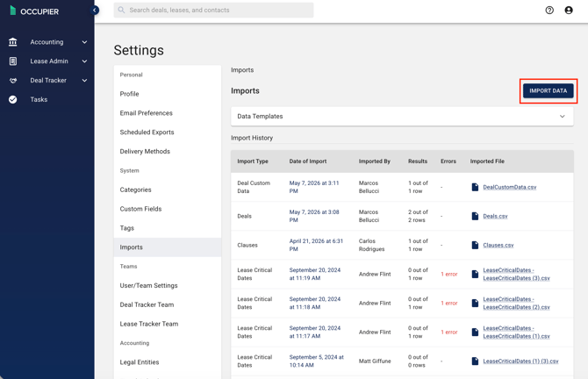The image size is (588, 379).
Task: Click the Accounting bank building icon
Action: click(x=13, y=42)
